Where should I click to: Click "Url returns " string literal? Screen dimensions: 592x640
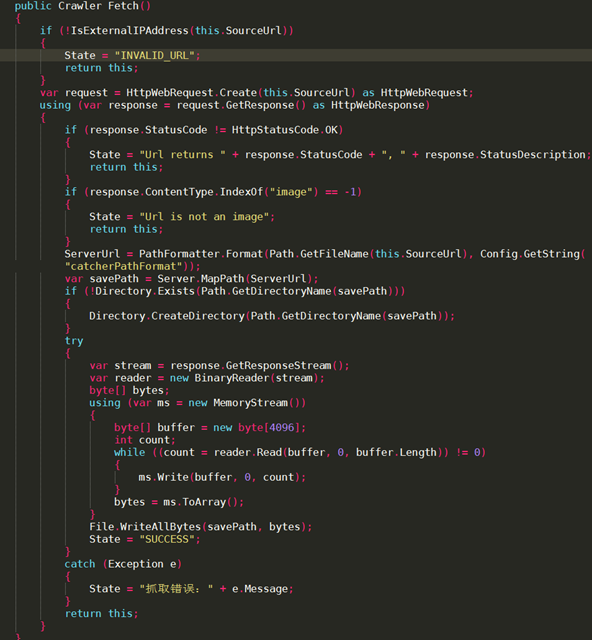182,155
